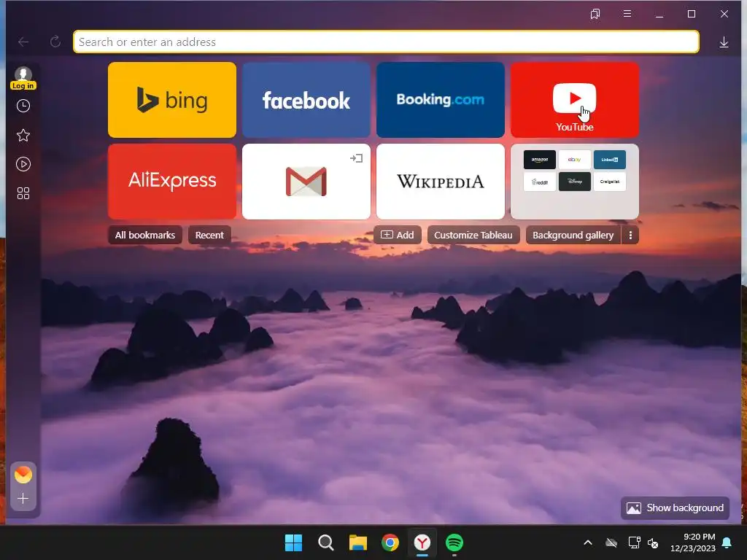Open the Craigslist shortcut in folder tile

click(x=610, y=182)
